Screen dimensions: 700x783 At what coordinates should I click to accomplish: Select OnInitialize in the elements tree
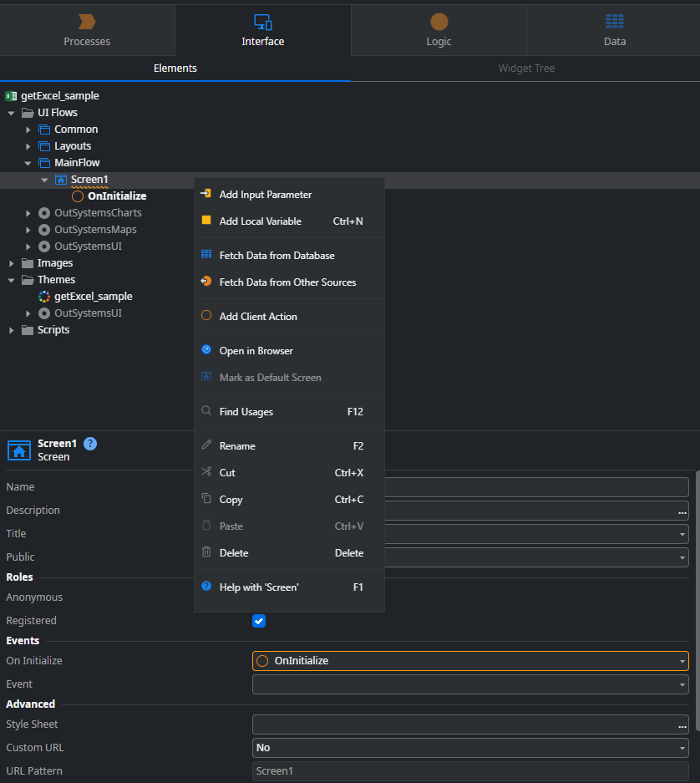[x=117, y=196]
